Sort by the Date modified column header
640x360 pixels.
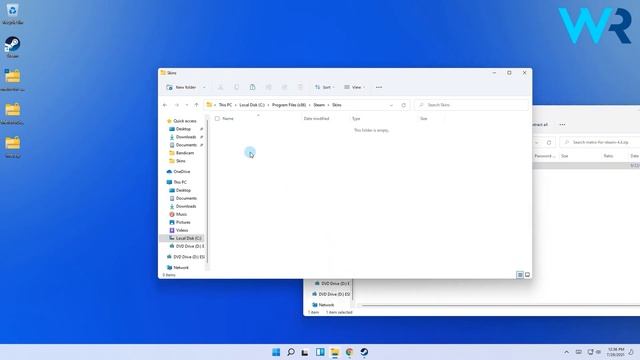316,119
